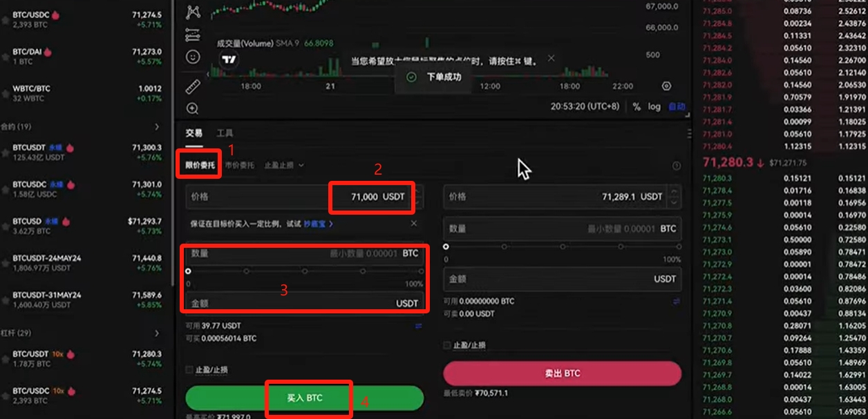Toggle log scale on the chart
Screen dimensions: 868x419
click(654, 107)
